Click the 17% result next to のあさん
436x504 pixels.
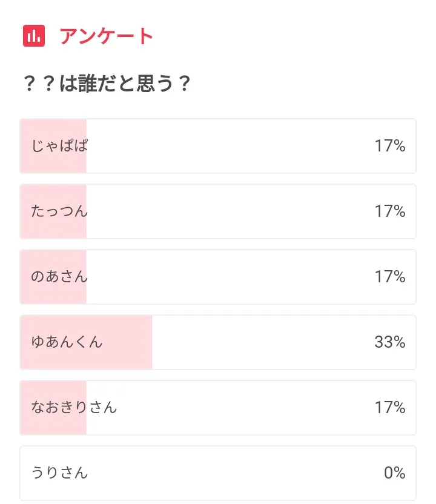pos(389,277)
